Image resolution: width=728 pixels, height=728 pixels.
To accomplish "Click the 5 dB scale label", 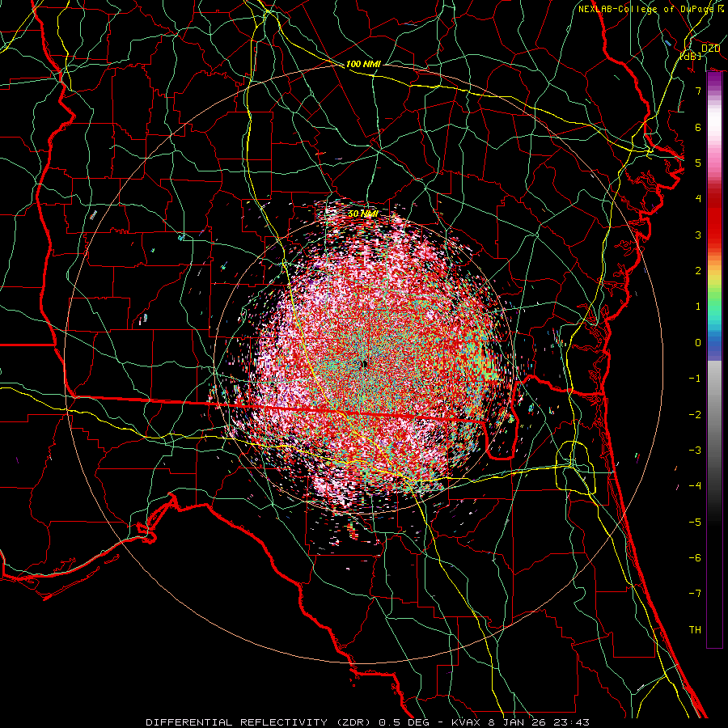I will [698, 163].
